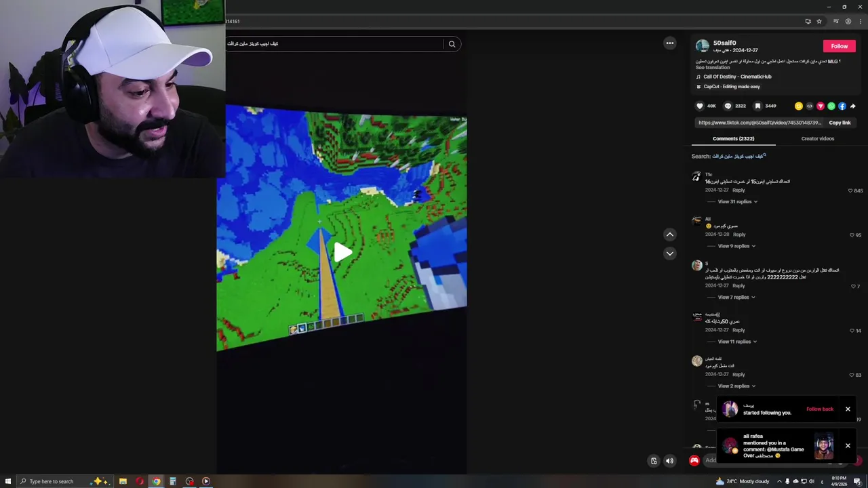Expand View 2 replies
Screen dimensions: 868x488
[x=736, y=386]
